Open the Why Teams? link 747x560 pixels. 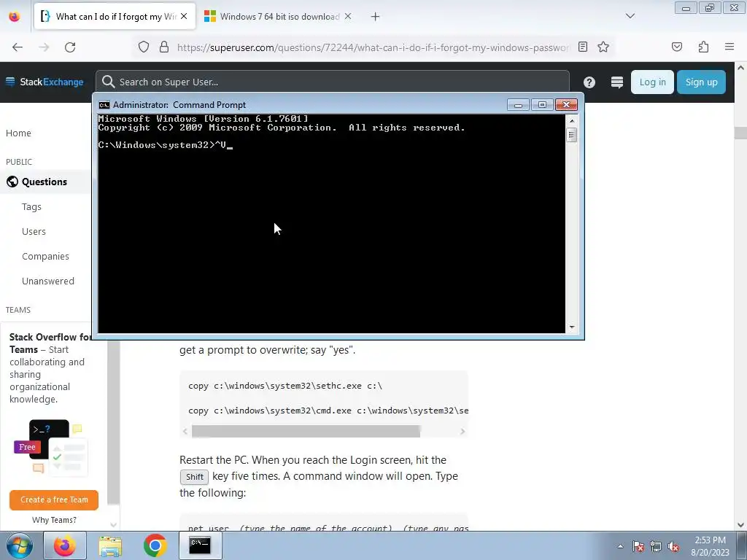54,520
